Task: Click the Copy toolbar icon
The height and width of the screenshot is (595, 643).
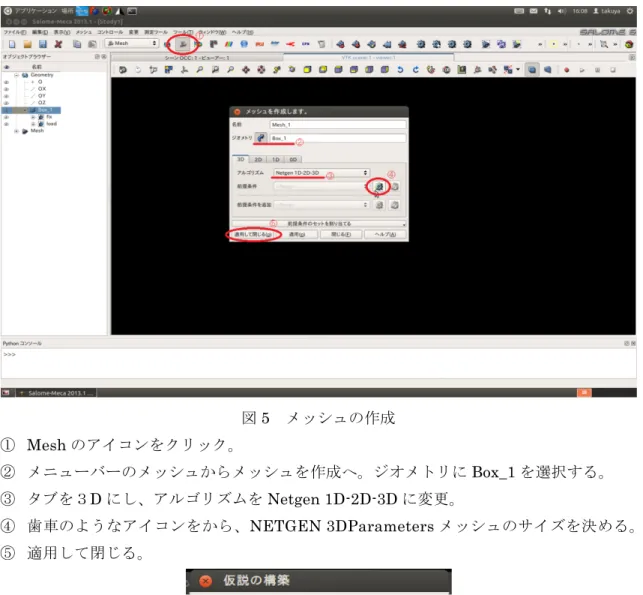Action: [x=77, y=44]
